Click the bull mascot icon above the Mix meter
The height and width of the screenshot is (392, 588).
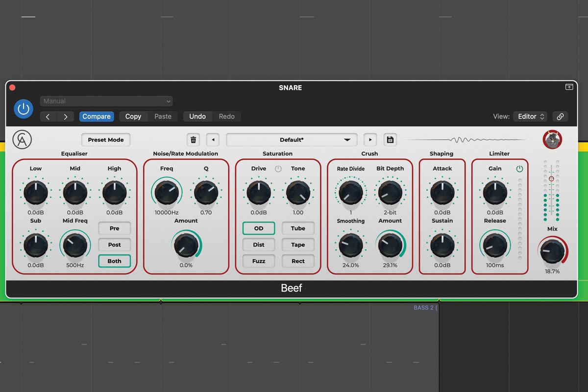coord(552,139)
